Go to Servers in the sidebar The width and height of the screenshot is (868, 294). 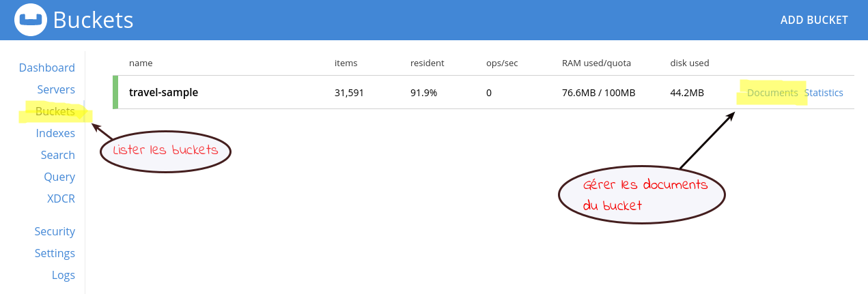tap(56, 89)
